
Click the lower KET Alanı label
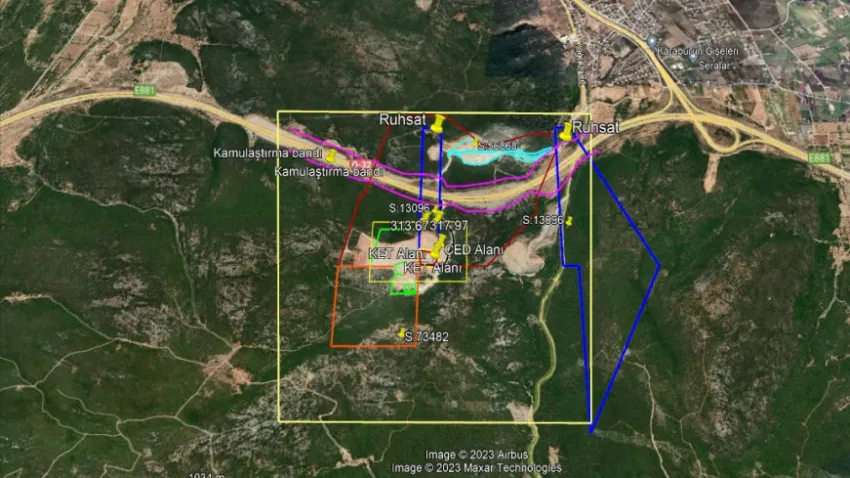click(432, 269)
